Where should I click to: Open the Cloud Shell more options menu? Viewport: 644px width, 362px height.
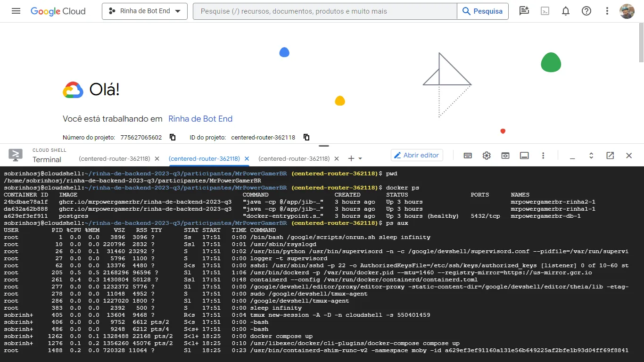[x=543, y=156]
